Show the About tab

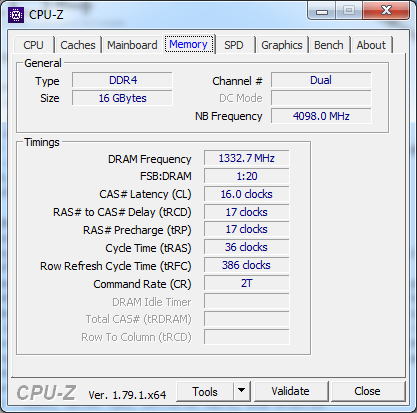point(371,45)
